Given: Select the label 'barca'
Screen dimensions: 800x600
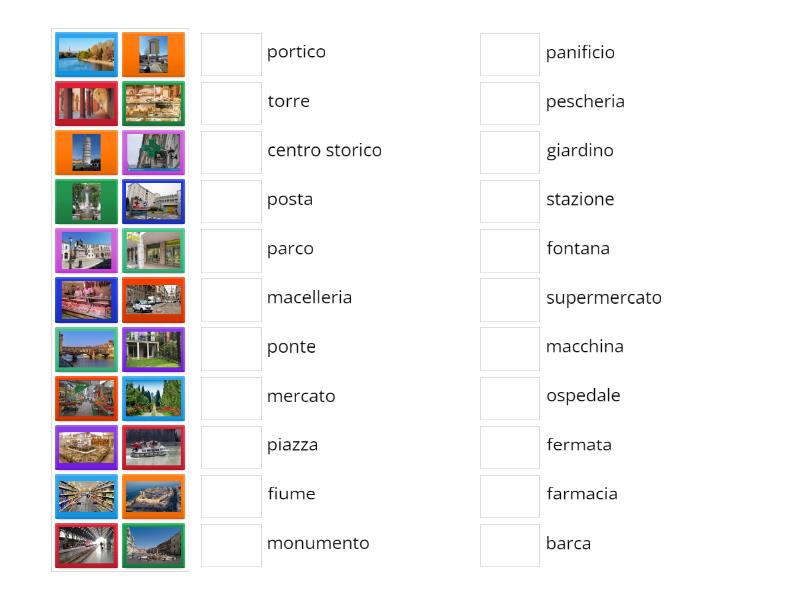Looking at the screenshot, I should [x=569, y=544].
